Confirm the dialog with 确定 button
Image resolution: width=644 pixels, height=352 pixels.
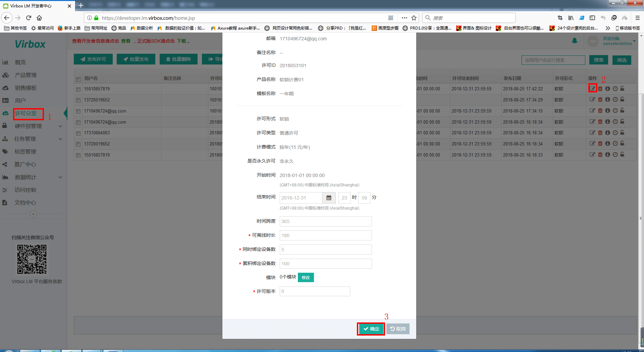(x=371, y=329)
